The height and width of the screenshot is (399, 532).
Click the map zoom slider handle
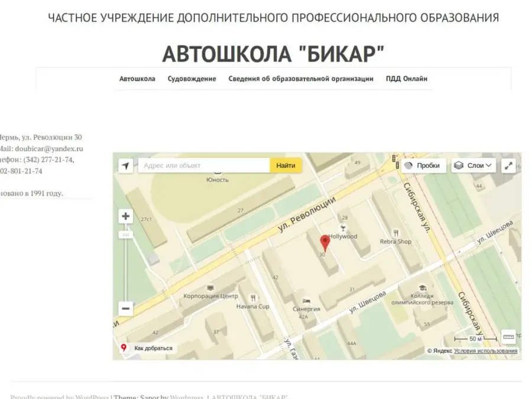click(125, 235)
